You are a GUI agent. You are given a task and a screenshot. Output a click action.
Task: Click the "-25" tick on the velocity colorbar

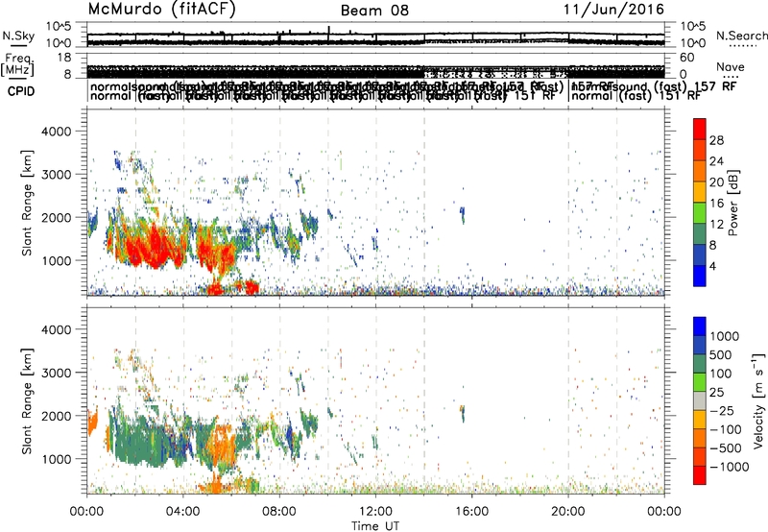pos(722,410)
